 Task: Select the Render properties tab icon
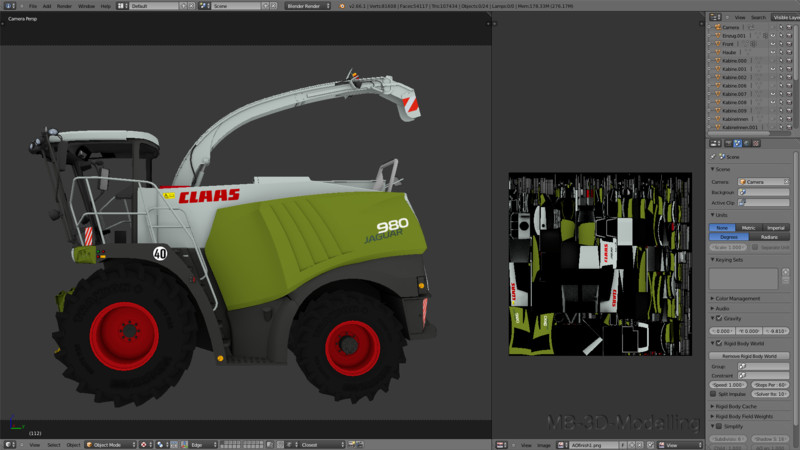pos(729,143)
